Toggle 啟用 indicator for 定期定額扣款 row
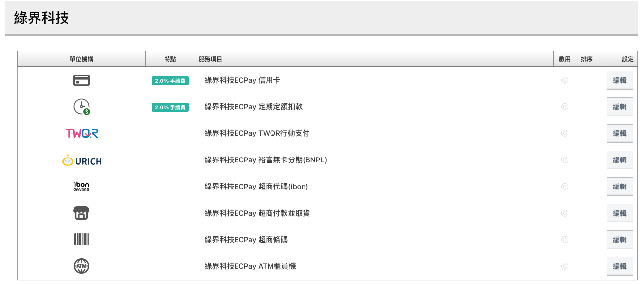The height and width of the screenshot is (284, 644). (x=565, y=107)
